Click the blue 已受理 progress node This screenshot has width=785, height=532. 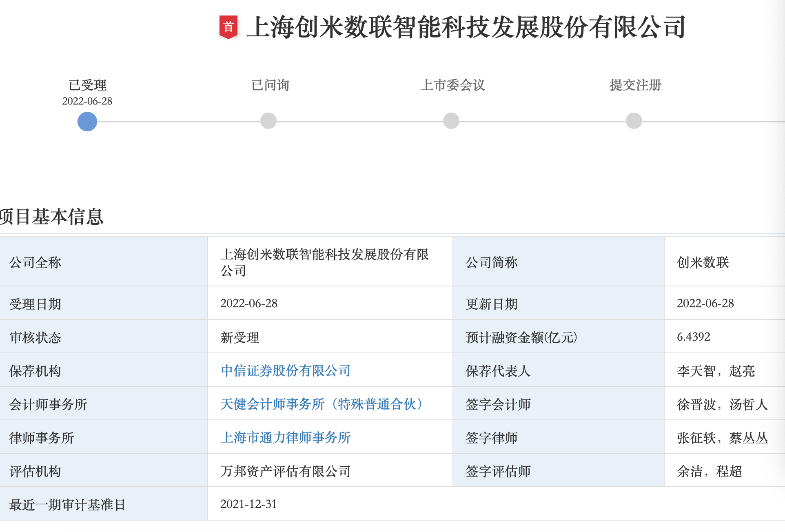[87, 121]
